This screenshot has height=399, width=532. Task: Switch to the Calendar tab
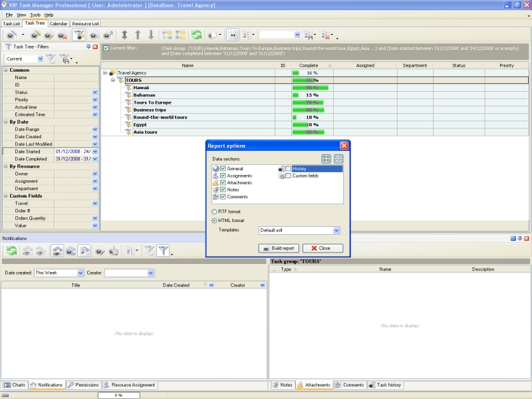click(59, 24)
